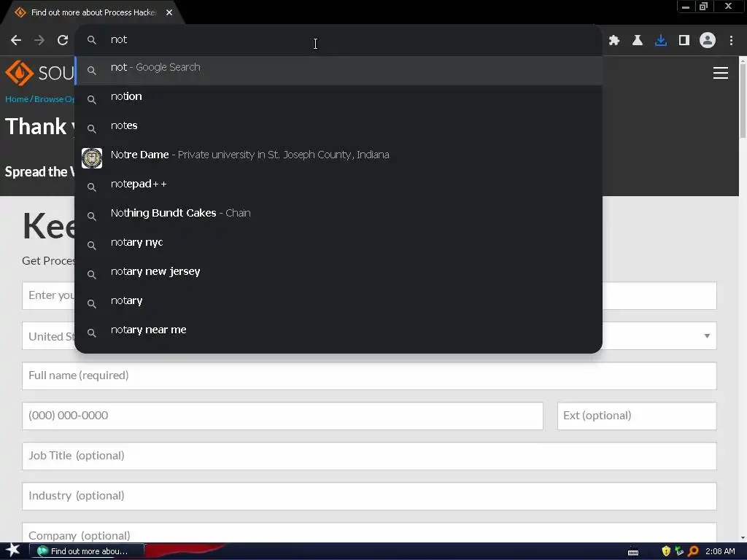The image size is (747, 560).
Task: Focus the Job Title (optional) field
Action: point(369,456)
